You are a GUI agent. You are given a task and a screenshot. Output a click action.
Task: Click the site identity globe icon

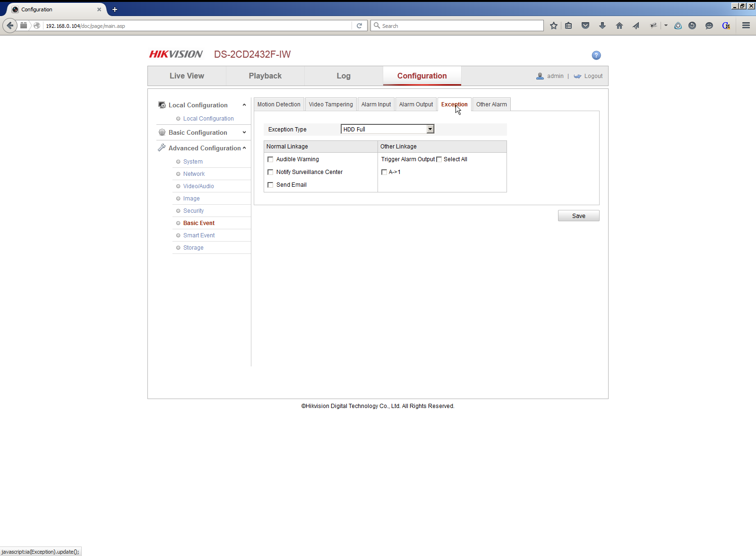37,26
